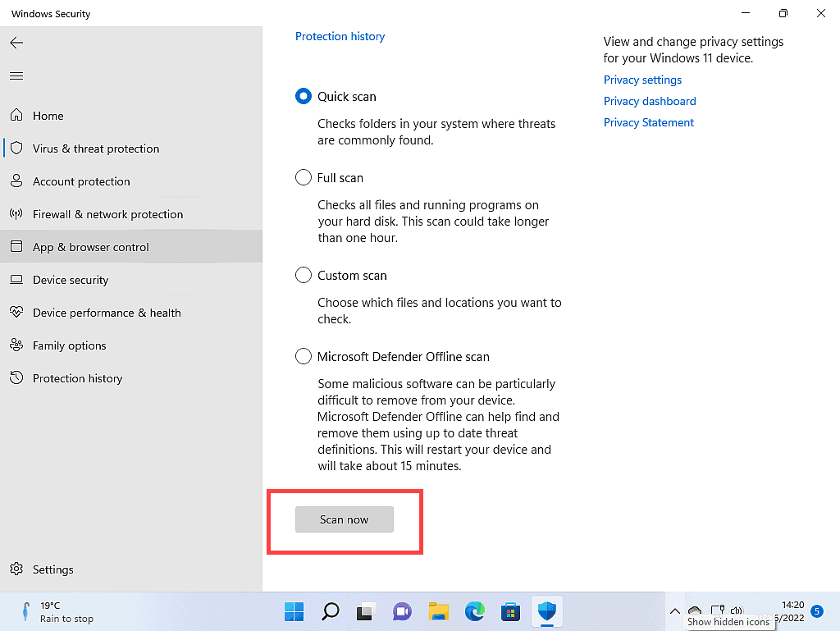This screenshot has width=840, height=631.
Task: Select Microsoft Defender Offline scan
Action: coord(304,356)
